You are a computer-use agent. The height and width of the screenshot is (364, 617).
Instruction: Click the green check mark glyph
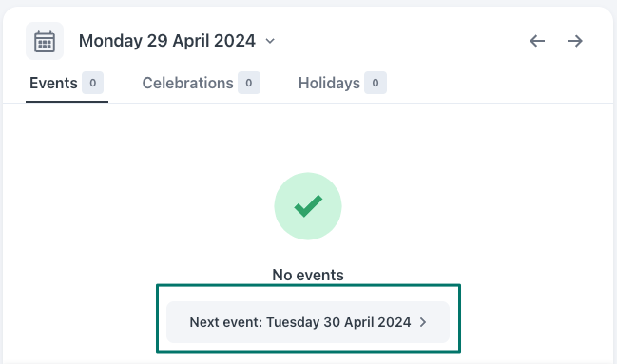pos(308,206)
